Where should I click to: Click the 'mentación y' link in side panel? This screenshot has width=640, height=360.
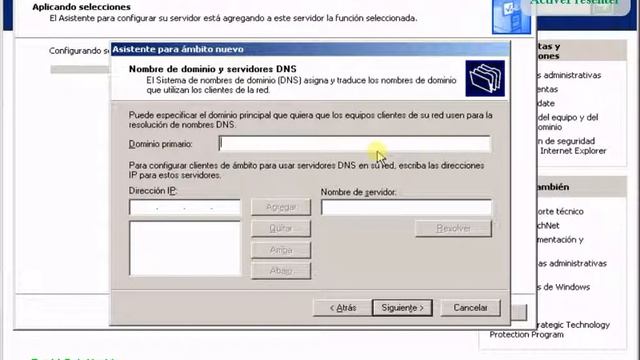click(x=560, y=240)
